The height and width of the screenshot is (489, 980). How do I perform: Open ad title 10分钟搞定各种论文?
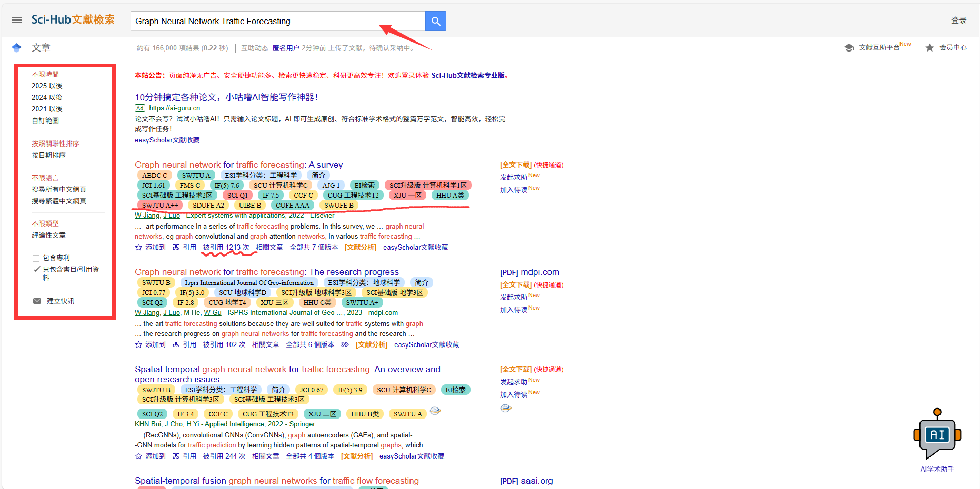click(226, 97)
